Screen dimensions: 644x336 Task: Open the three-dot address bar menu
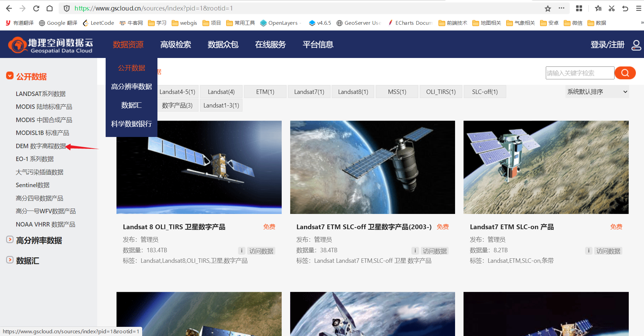pos(561,8)
